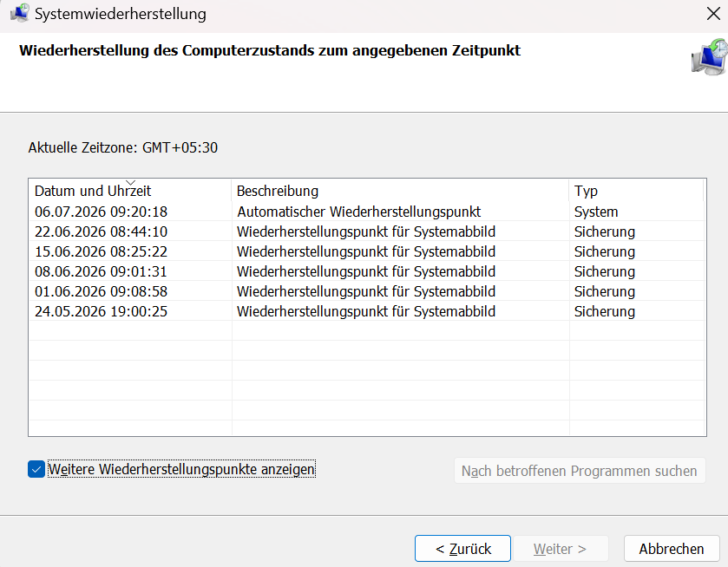Image resolution: width=728 pixels, height=567 pixels.
Task: Select restore point 08.06.2026 09:01:31
Action: click(367, 271)
